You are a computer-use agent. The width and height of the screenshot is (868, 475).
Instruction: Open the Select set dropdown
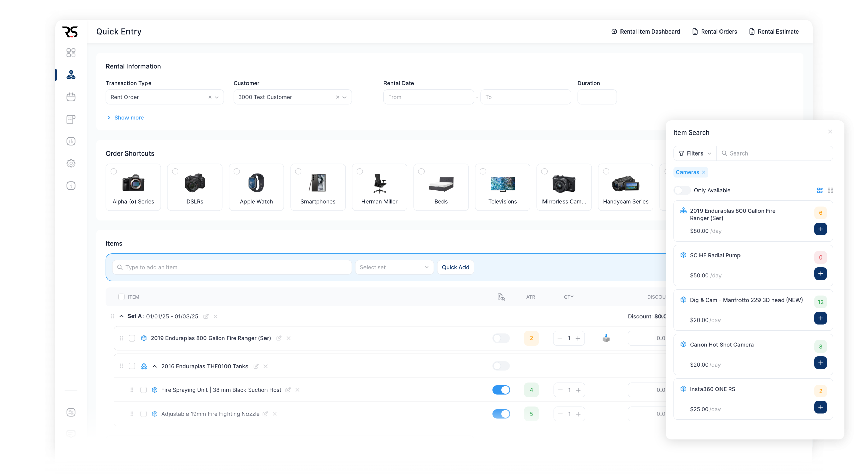point(394,267)
